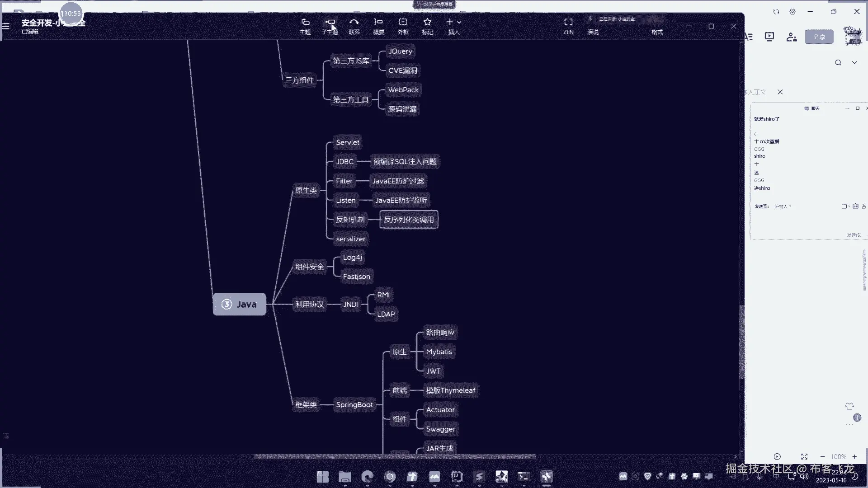Click the 发送(S) send button in chat

(x=854, y=235)
